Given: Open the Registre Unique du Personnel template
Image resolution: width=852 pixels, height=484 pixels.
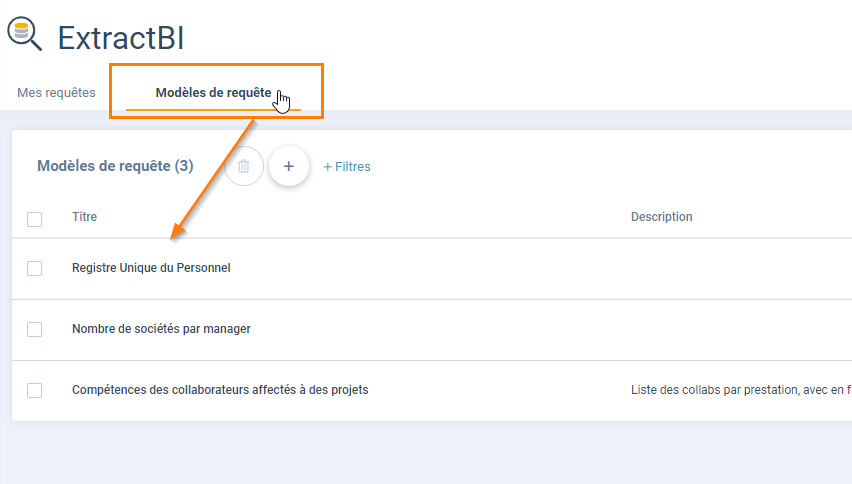Looking at the screenshot, I should [151, 268].
